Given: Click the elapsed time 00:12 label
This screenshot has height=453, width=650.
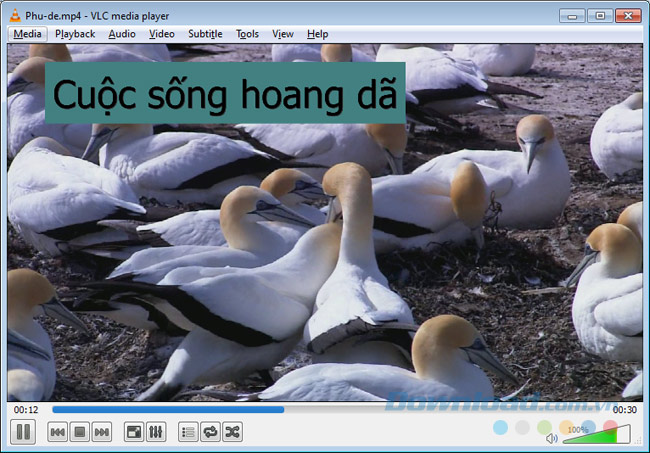Looking at the screenshot, I should [x=26, y=409].
